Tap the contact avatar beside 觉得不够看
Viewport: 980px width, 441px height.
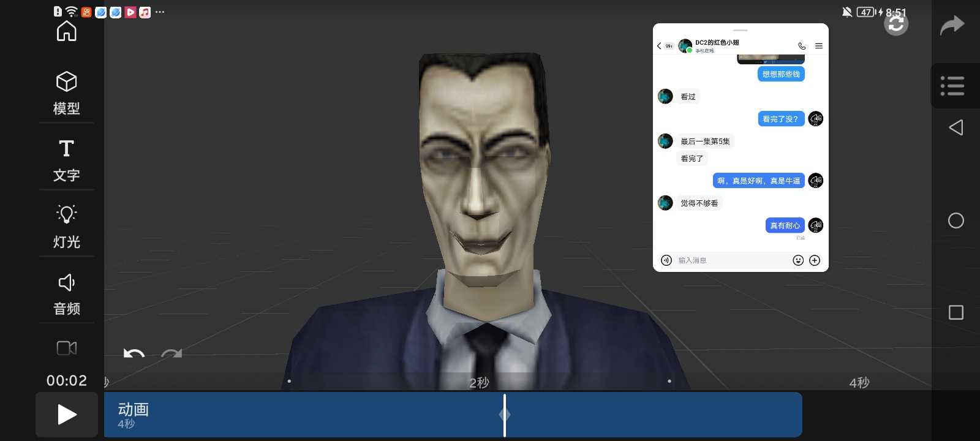pos(665,203)
